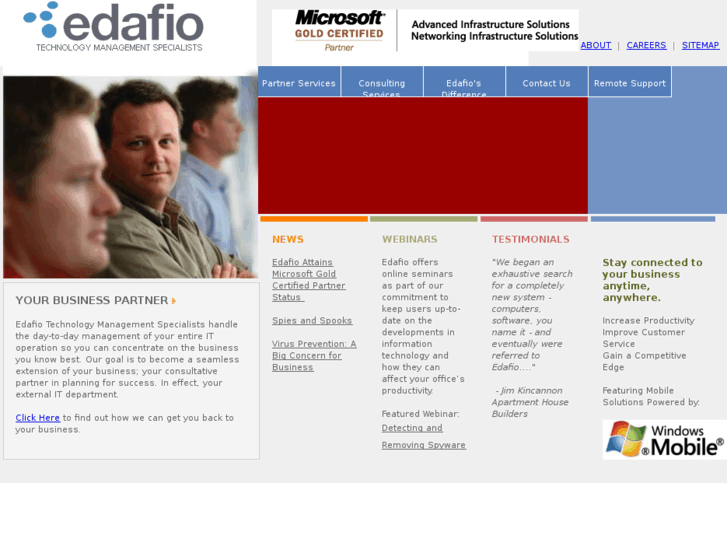Click the orange arrow beside Your Business Partner
Image resolution: width=727 pixels, height=545 pixels.
coord(174,301)
